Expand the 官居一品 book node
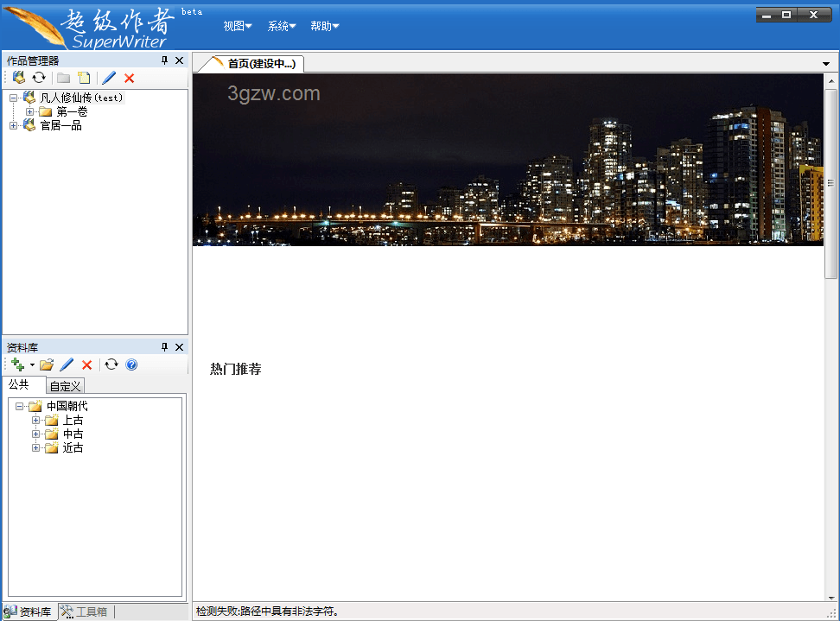This screenshot has width=840, height=621. click(x=13, y=125)
